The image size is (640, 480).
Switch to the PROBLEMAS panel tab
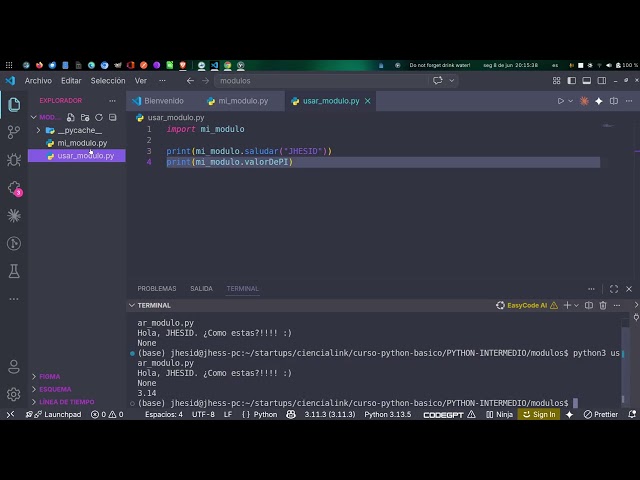157,289
